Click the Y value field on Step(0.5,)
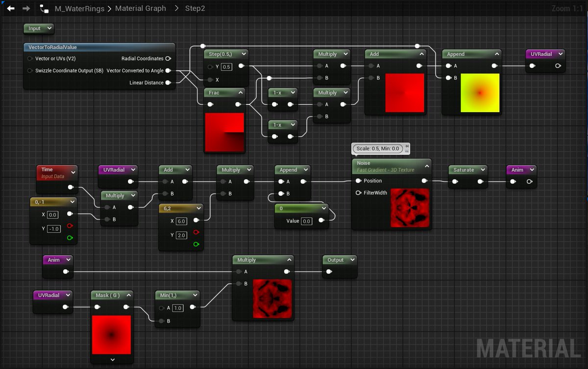 pyautogui.click(x=226, y=67)
